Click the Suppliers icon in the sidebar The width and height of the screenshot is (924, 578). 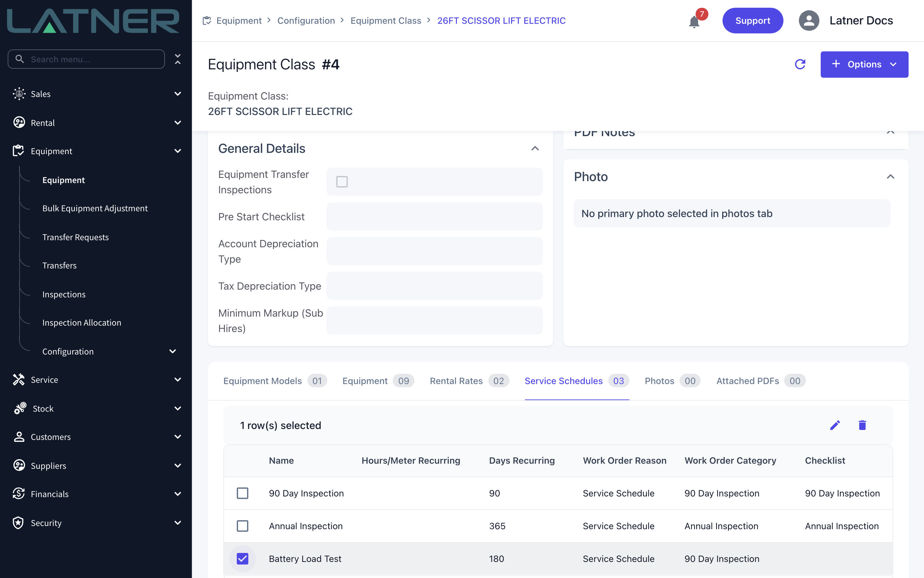tap(19, 465)
